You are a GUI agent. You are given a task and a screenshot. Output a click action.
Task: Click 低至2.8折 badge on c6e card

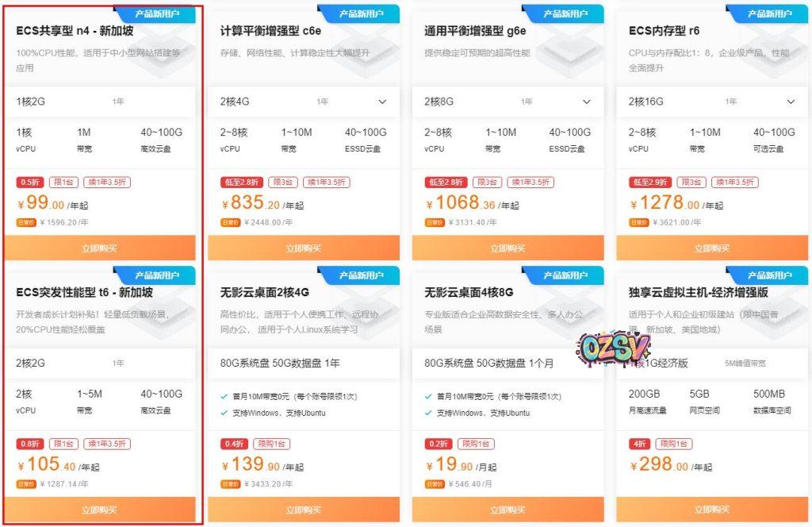pyautogui.click(x=241, y=182)
